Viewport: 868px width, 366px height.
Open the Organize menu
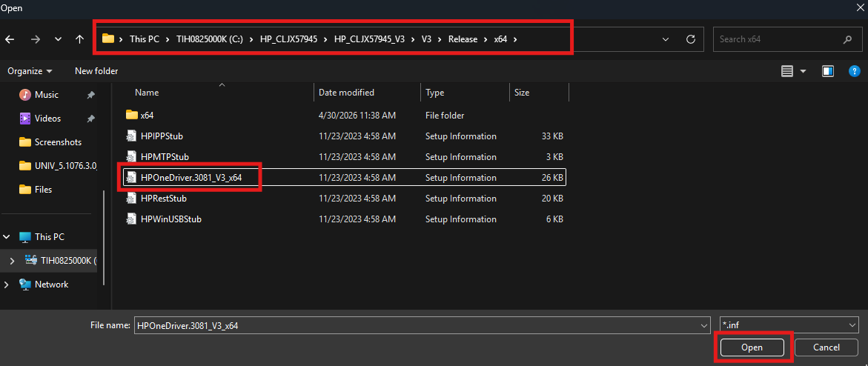tap(30, 71)
